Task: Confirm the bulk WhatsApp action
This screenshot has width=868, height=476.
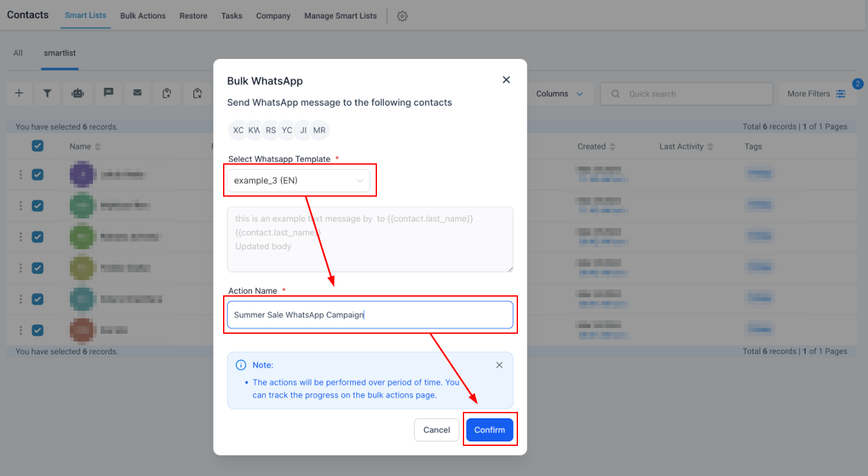Action: [490, 430]
